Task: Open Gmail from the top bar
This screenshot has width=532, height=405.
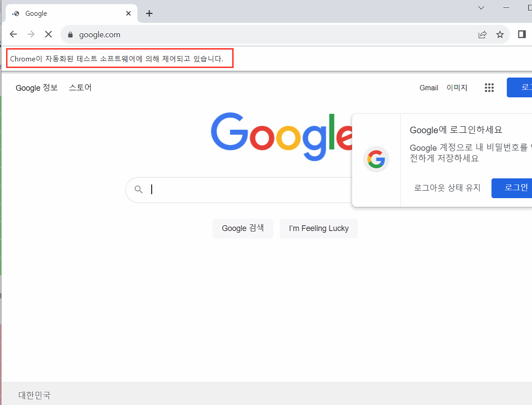Action: click(x=429, y=88)
